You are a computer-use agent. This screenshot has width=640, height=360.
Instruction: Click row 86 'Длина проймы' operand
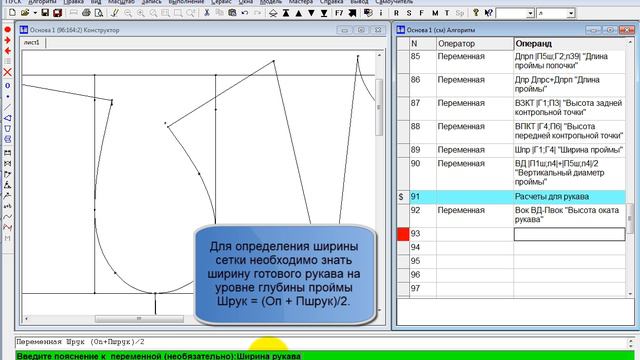[569, 84]
